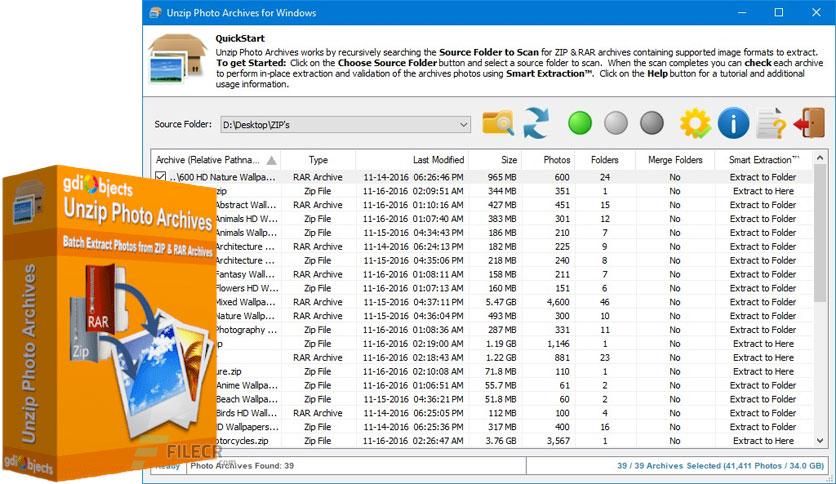Click the title bar app icon
The image size is (836, 484).
[155, 12]
